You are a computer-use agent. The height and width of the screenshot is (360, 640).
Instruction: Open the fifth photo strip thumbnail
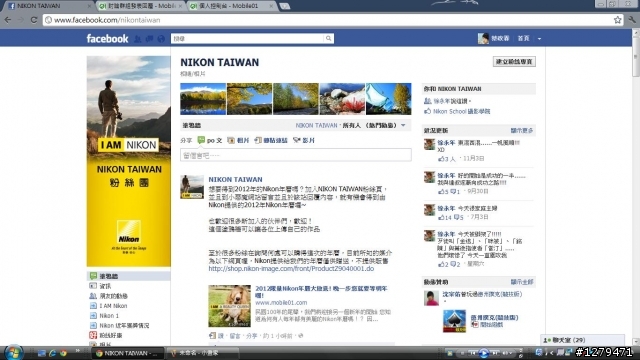click(x=389, y=99)
